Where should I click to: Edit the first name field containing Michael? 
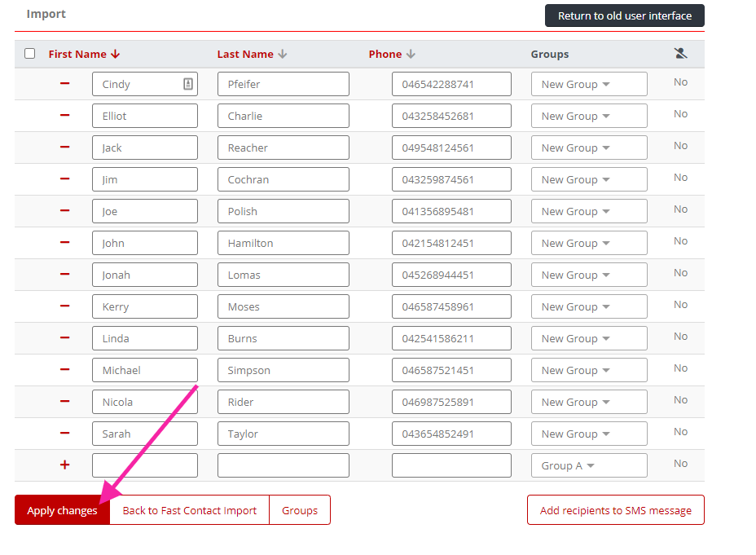click(x=145, y=371)
